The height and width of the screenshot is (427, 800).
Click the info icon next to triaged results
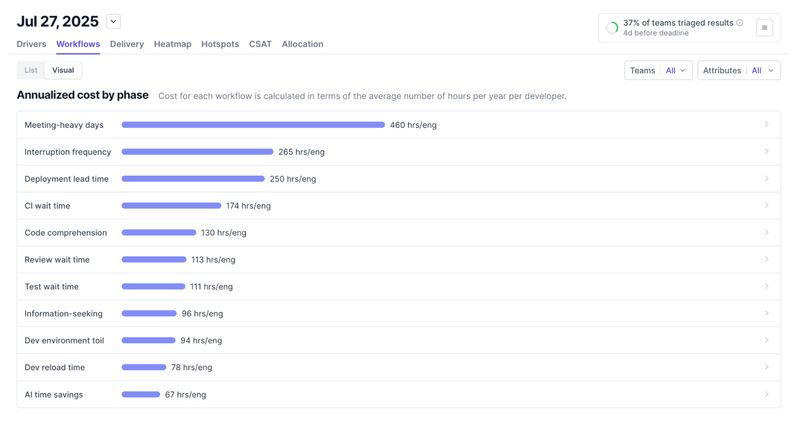(x=740, y=22)
